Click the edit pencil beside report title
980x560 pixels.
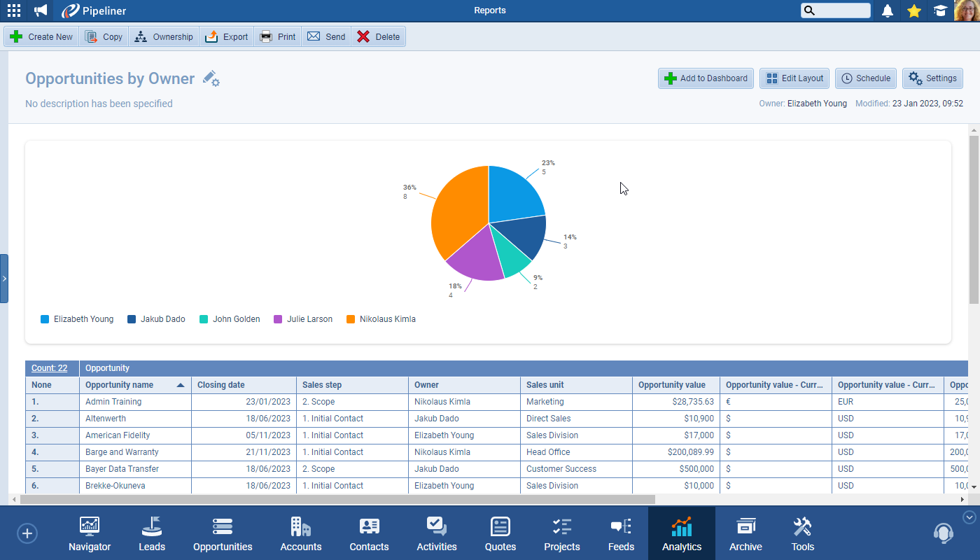click(x=211, y=78)
